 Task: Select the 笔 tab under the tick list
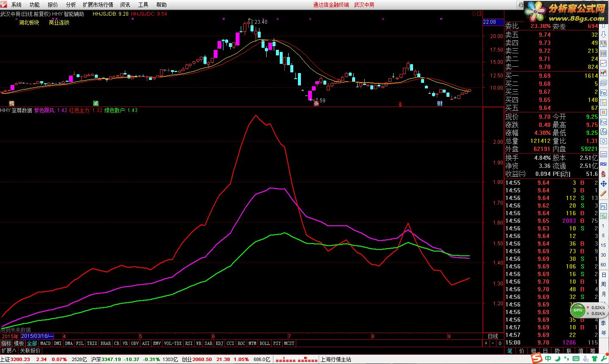tap(510, 351)
